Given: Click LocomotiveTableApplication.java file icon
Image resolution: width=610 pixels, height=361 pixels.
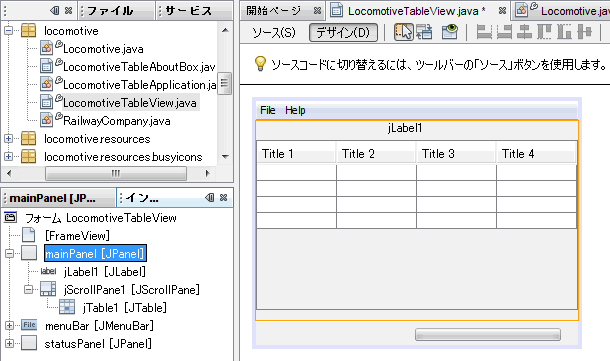Looking at the screenshot, I should (x=46, y=84).
